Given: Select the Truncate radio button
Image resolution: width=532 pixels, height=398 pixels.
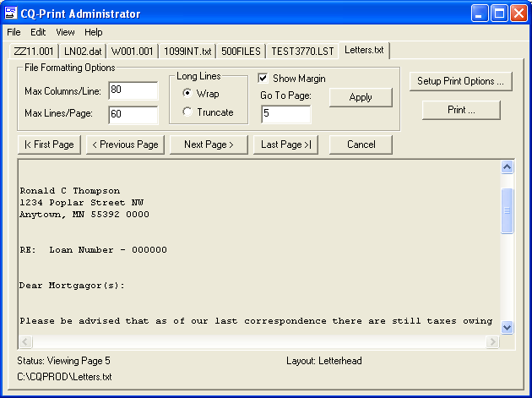Looking at the screenshot, I should 187,112.
